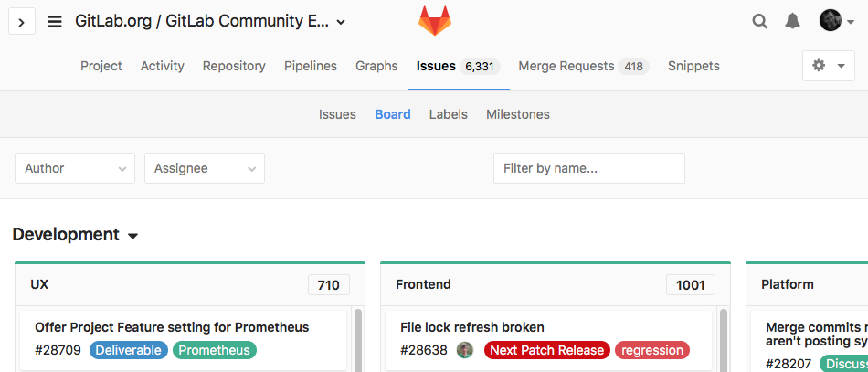Open the search magnifier icon
Viewport: 868px width, 372px height.
click(760, 22)
